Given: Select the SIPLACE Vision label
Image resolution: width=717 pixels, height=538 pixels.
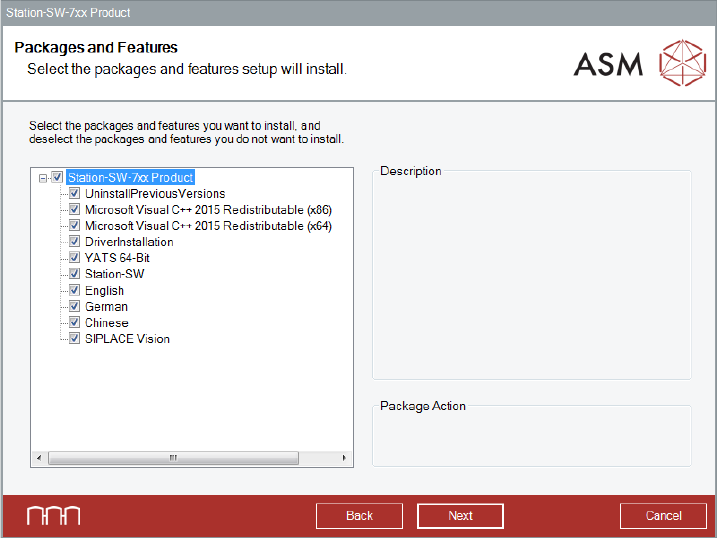Looking at the screenshot, I should [x=127, y=339].
